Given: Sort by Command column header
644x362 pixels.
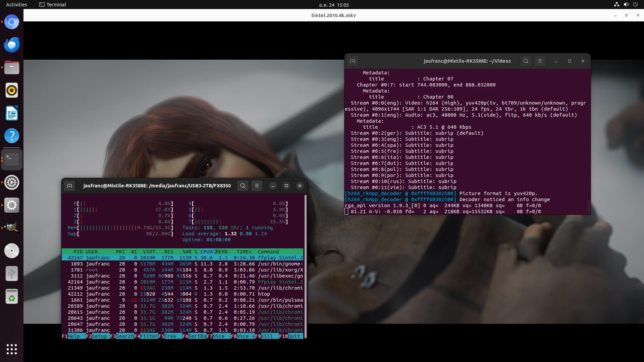Looking at the screenshot, I should point(268,252).
